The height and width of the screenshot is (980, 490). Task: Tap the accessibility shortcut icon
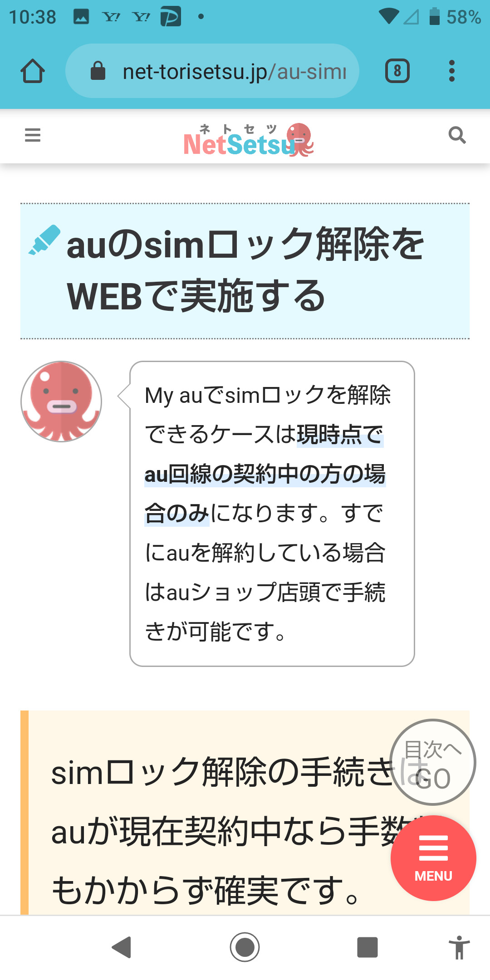459,947
